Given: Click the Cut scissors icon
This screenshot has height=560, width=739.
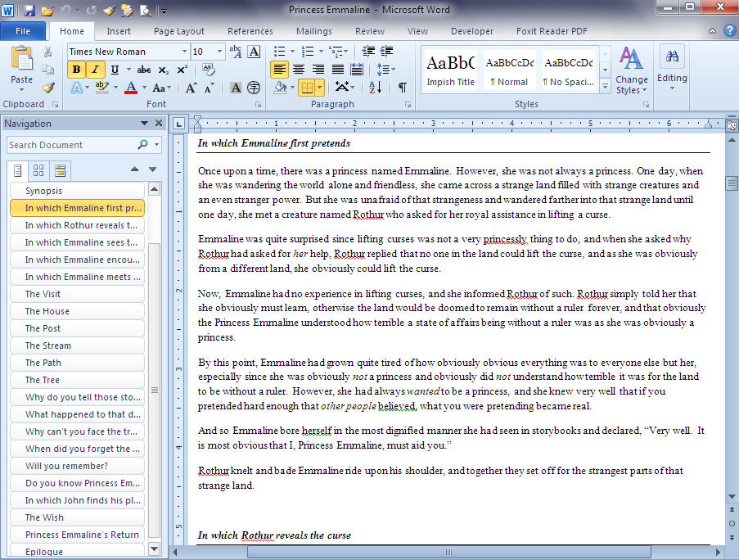Looking at the screenshot, I should click(48, 52).
